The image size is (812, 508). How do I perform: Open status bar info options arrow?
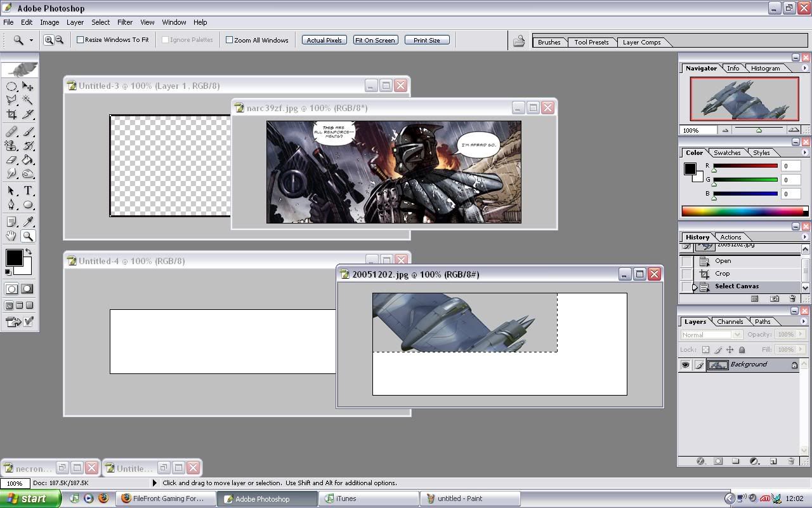coord(154,483)
